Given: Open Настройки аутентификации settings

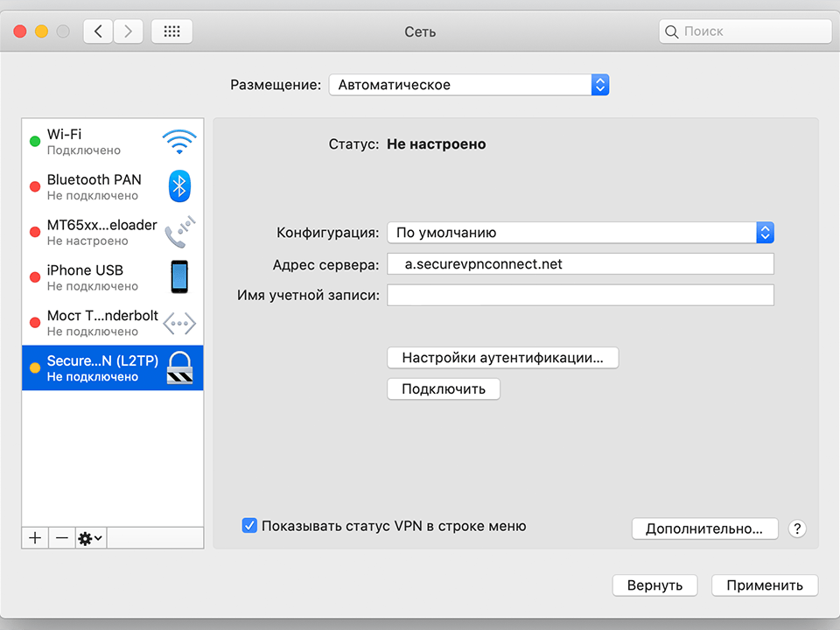Looking at the screenshot, I should tap(502, 357).
